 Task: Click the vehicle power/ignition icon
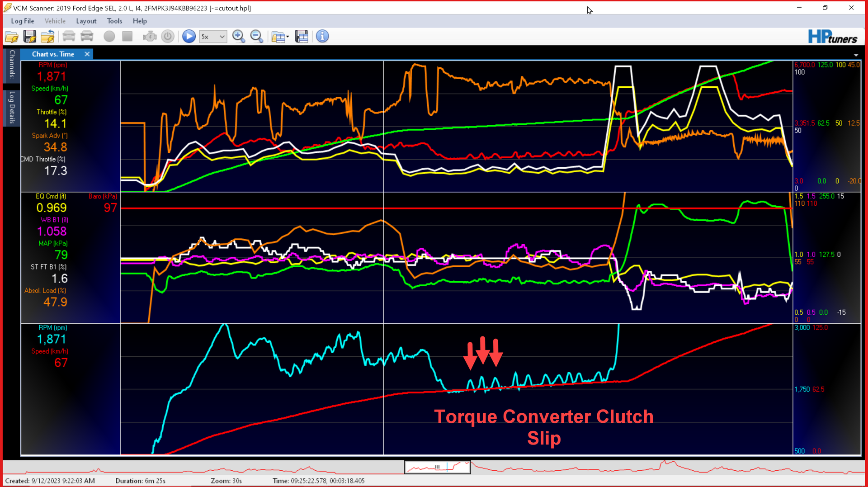(168, 36)
